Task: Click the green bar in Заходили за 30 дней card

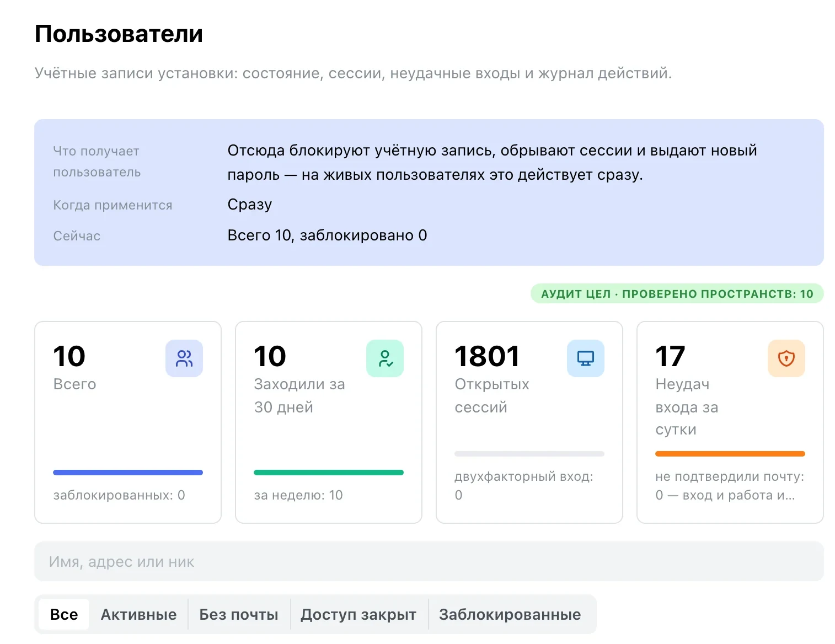Action: coord(329,473)
